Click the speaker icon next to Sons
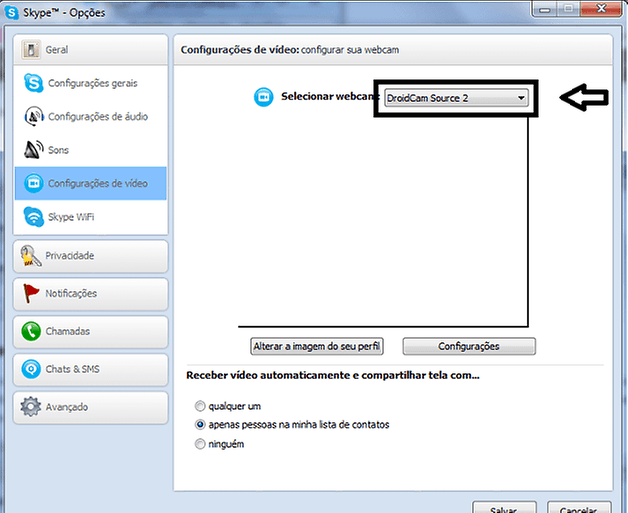Image resolution: width=628 pixels, height=513 pixels. pyautogui.click(x=34, y=149)
